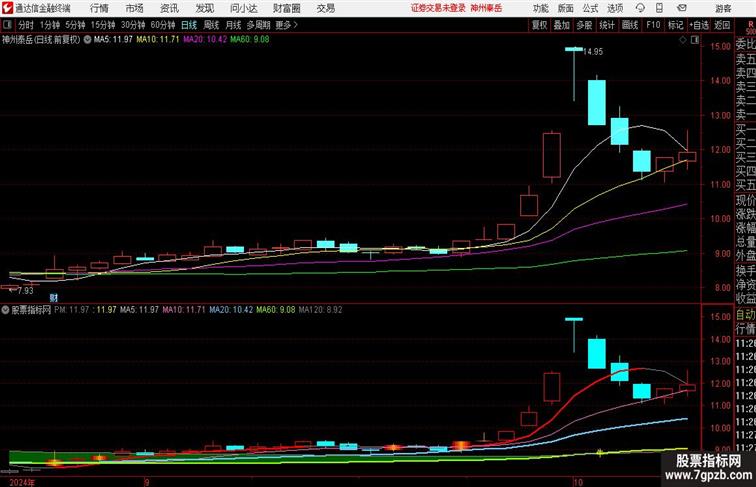Toggle the left sidebar panel icon
This screenshot has height=487, width=756.
[x=7, y=25]
